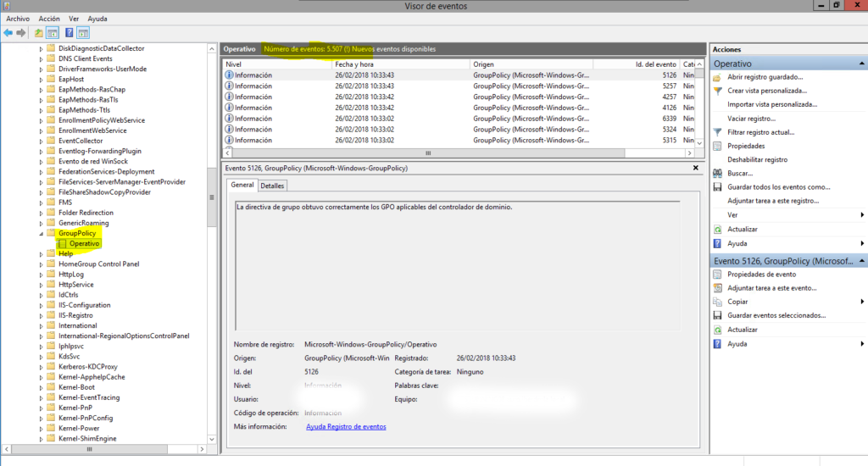Click the HttpService folder icon
Screen dimensions: 868x466
pyautogui.click(x=51, y=285)
